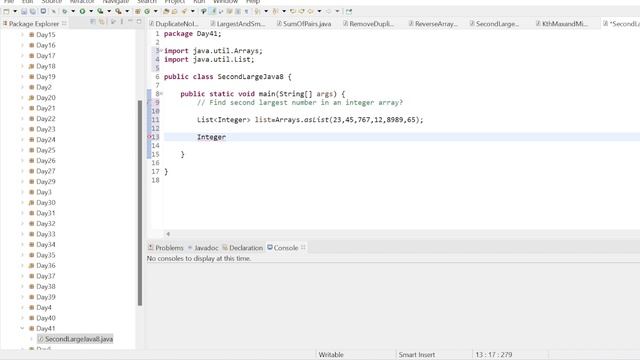The image size is (640, 360).
Task: Save the current file via toolbar
Action: click(24, 11)
